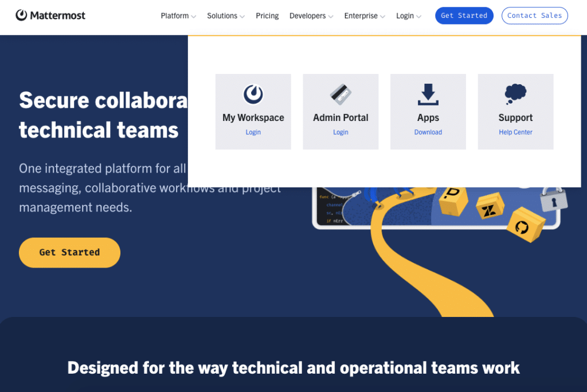Visit the Support Help Center link
This screenshot has width=587, height=392.
pyautogui.click(x=515, y=132)
